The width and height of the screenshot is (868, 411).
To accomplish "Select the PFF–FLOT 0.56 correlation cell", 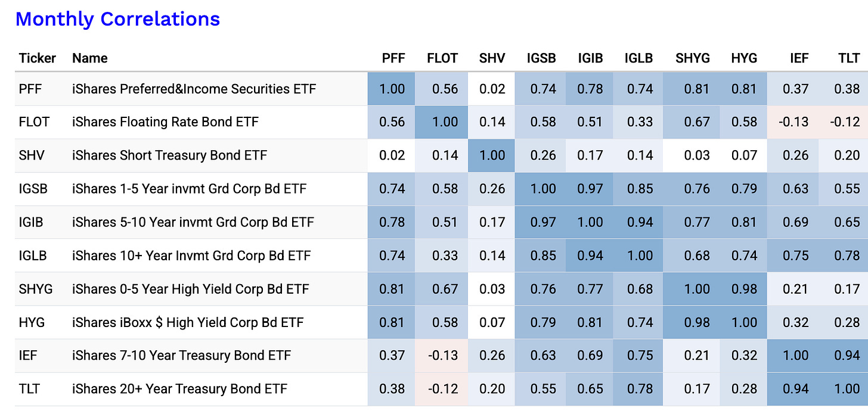I will click(442, 89).
